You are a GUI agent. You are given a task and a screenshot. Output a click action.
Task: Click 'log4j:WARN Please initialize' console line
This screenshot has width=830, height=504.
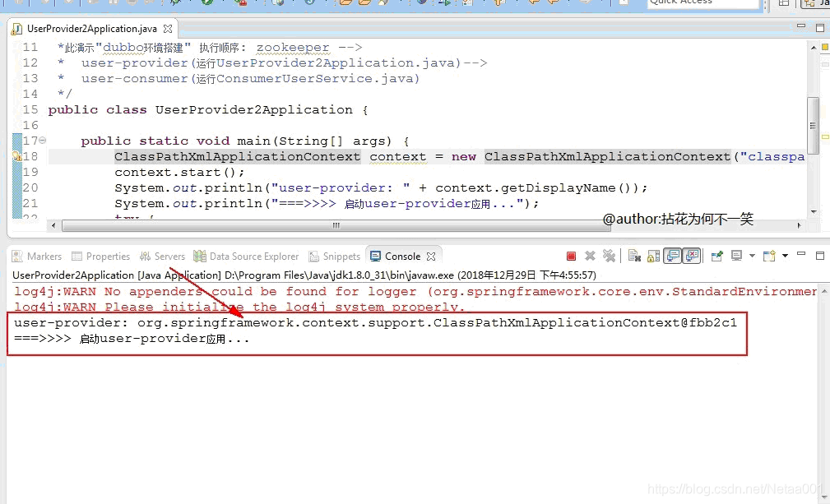239,307
